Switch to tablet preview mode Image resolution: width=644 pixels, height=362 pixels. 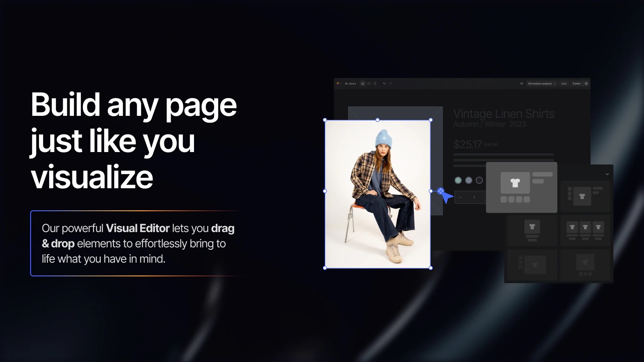pyautogui.click(x=369, y=84)
